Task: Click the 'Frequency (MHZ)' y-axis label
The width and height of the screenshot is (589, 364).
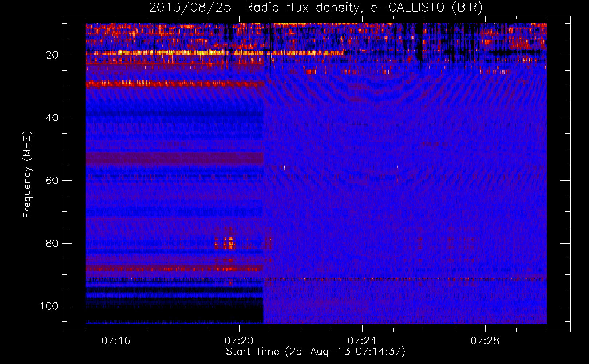Action: (27, 175)
